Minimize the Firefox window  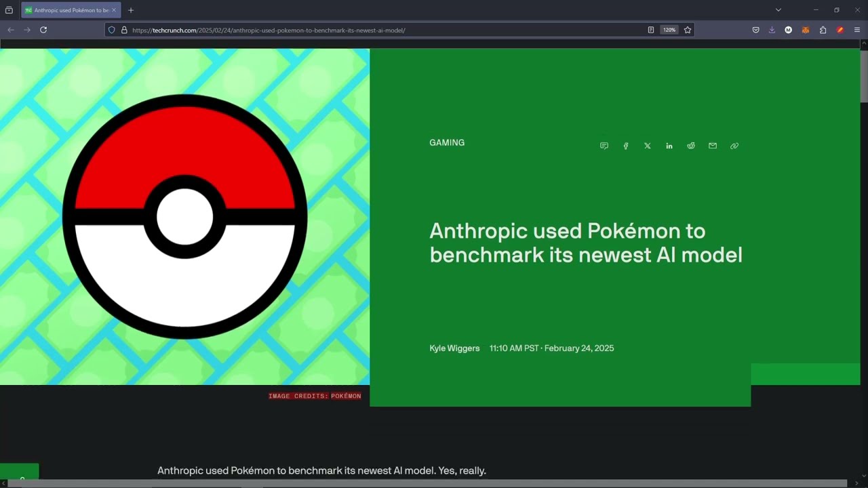(816, 10)
